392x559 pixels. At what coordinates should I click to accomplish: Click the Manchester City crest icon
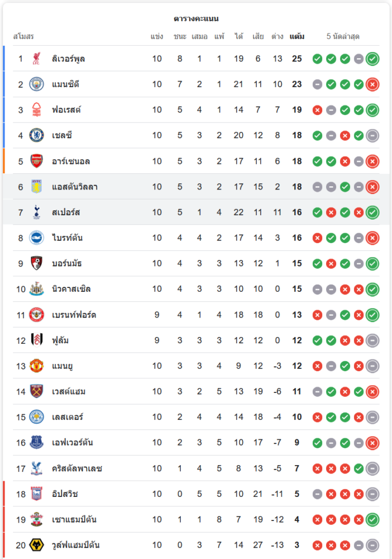point(36,84)
